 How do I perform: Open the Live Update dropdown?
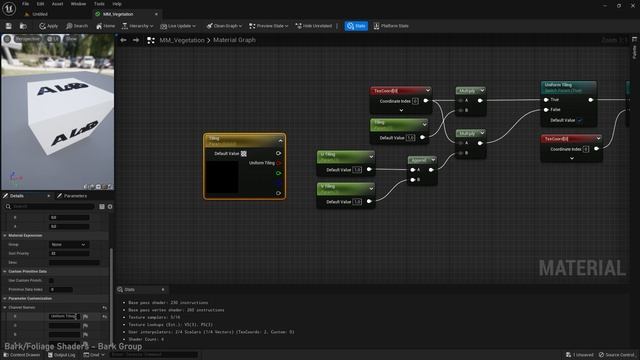coord(178,26)
